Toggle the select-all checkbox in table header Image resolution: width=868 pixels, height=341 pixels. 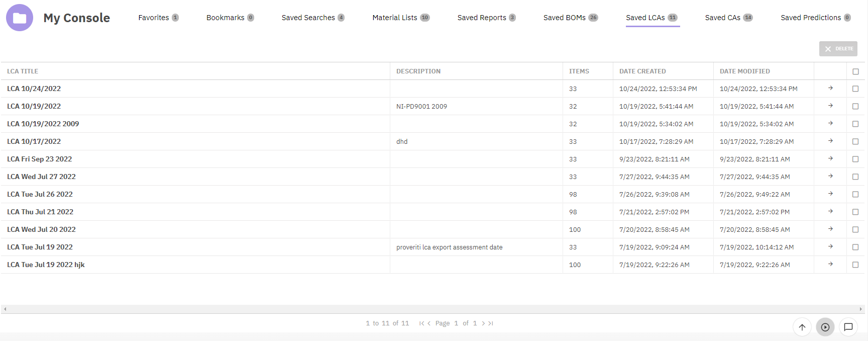coord(855,71)
